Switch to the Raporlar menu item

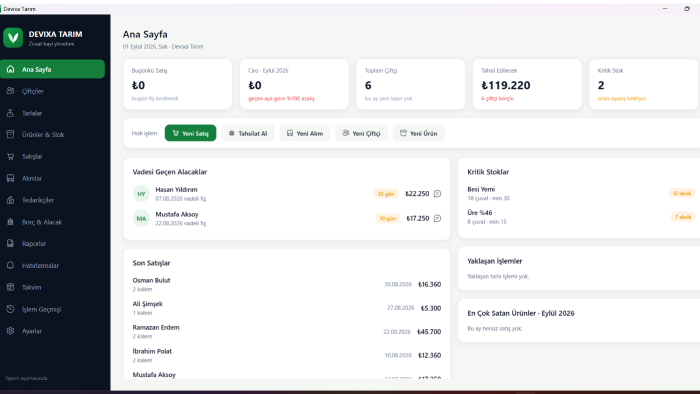(x=52, y=244)
